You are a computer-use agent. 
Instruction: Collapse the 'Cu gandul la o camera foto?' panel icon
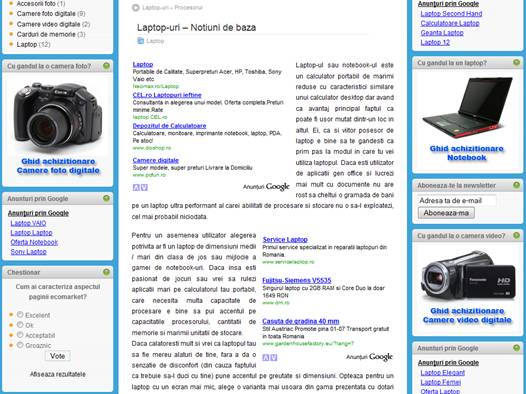click(106, 66)
